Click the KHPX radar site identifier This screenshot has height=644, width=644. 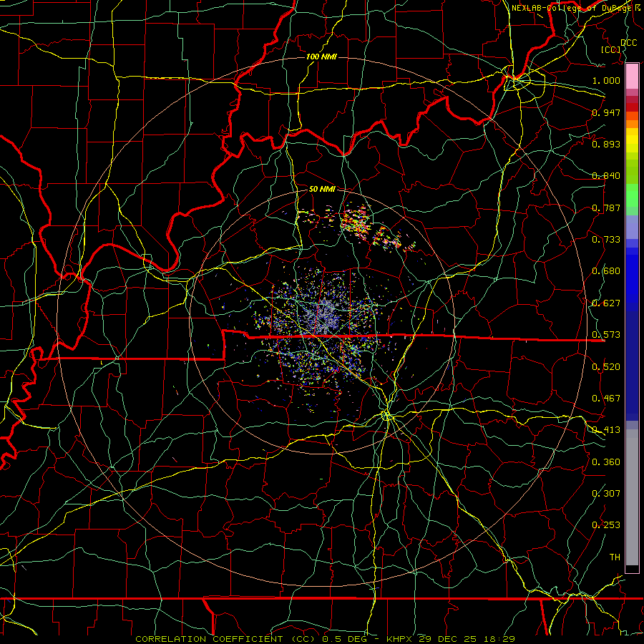point(399,639)
